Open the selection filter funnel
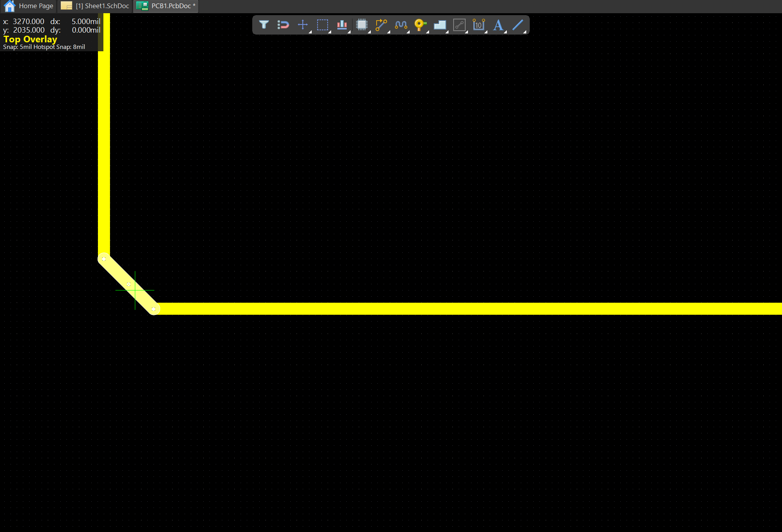 264,25
